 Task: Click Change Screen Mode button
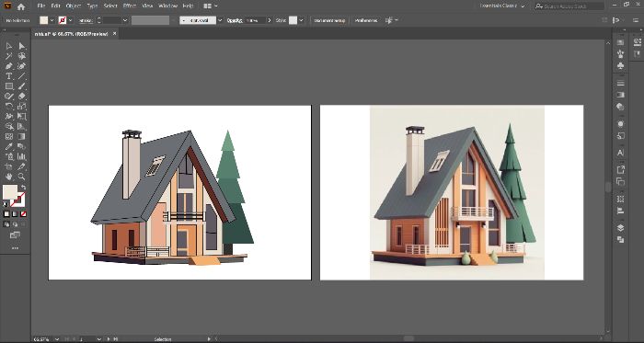click(x=16, y=235)
